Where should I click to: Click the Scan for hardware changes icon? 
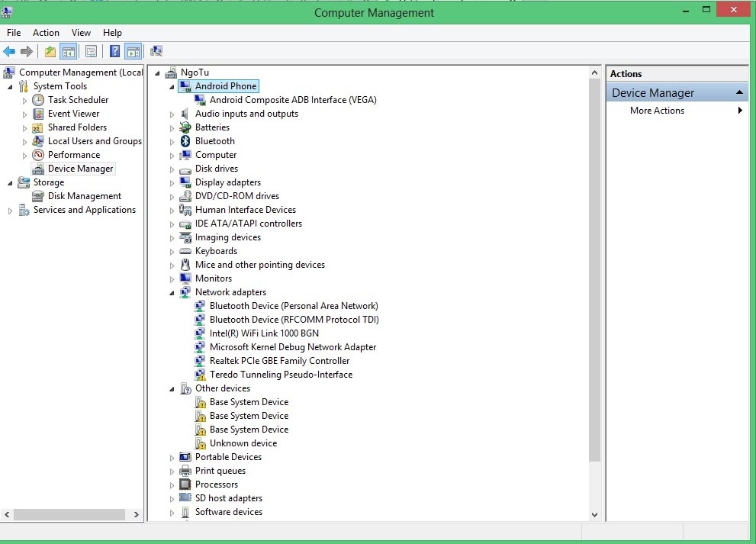(156, 51)
